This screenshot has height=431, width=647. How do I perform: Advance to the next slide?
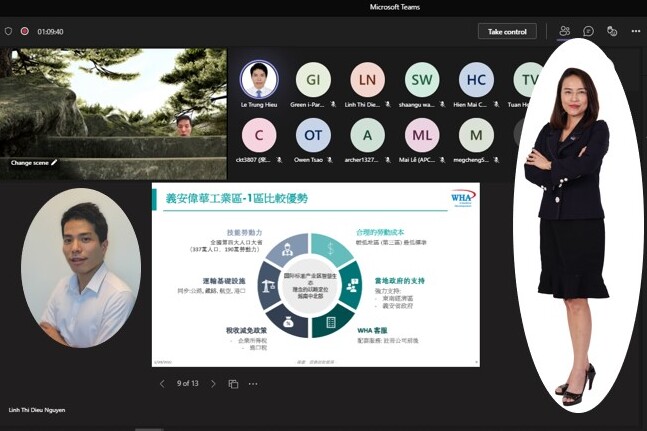213,384
